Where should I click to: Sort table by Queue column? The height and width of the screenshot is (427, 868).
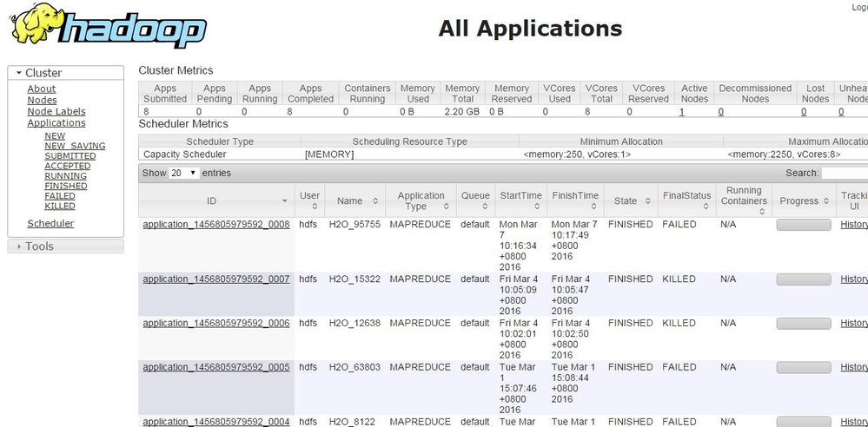pyautogui.click(x=475, y=200)
